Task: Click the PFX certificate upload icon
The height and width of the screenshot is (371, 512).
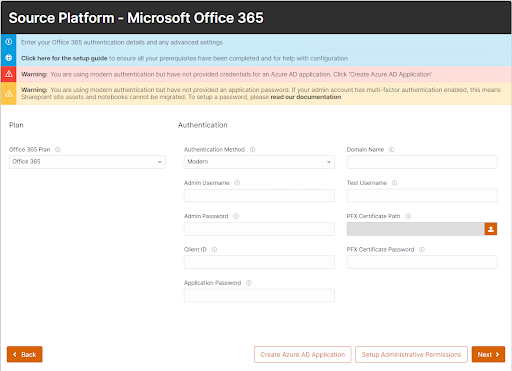Action: [x=491, y=229]
